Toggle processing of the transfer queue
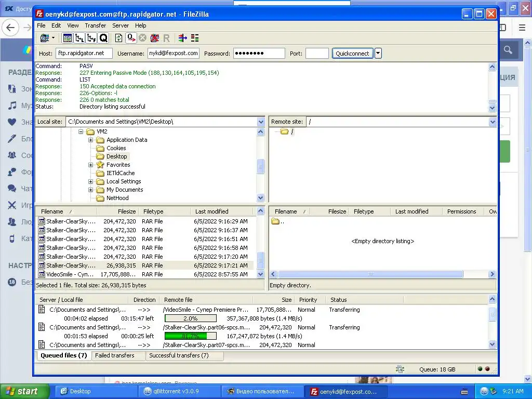This screenshot has width=532, height=399. 130,38
